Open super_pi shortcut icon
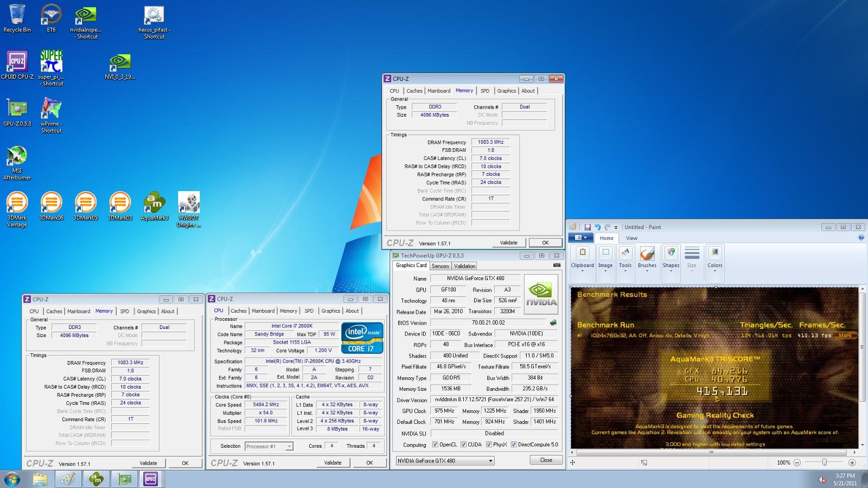868x488 pixels. click(52, 68)
